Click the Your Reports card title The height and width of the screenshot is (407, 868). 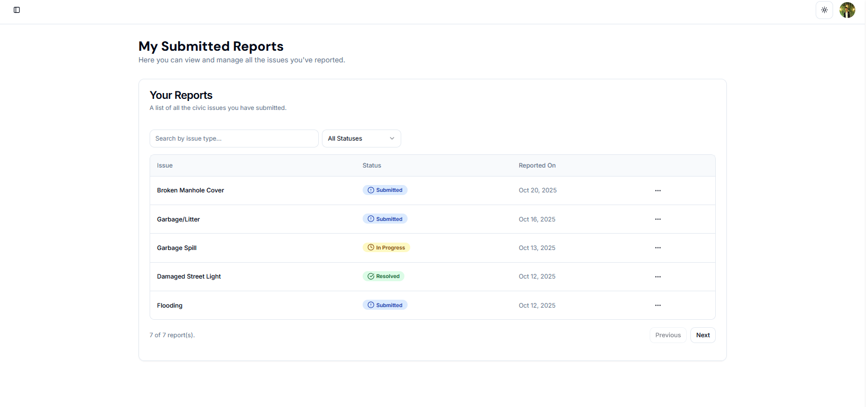click(181, 95)
